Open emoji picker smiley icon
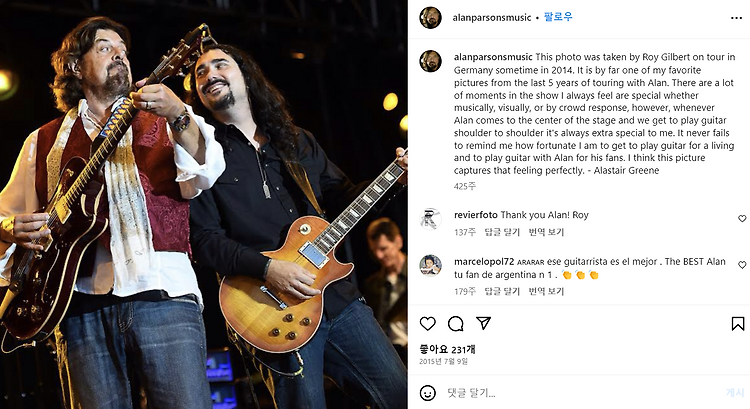 tap(428, 393)
